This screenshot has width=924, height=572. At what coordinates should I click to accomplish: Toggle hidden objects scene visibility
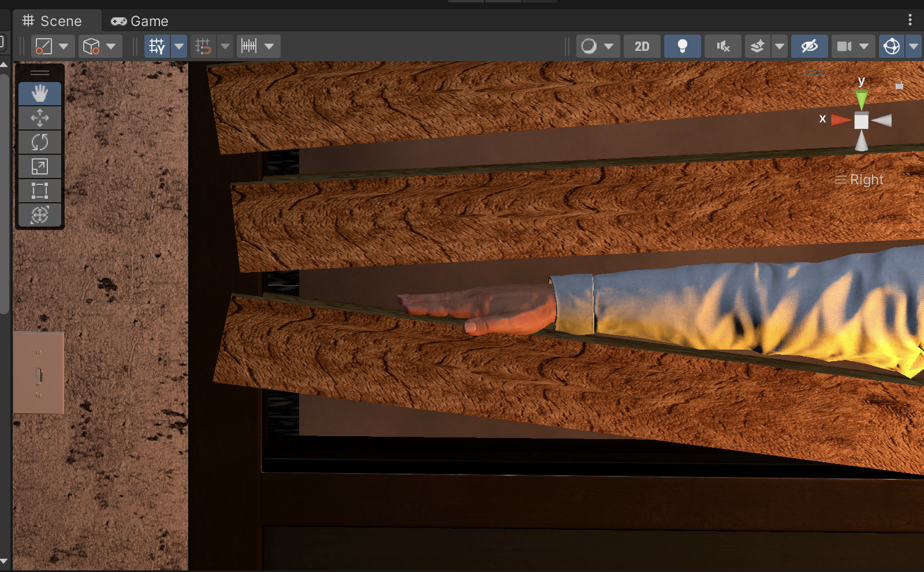coord(810,46)
